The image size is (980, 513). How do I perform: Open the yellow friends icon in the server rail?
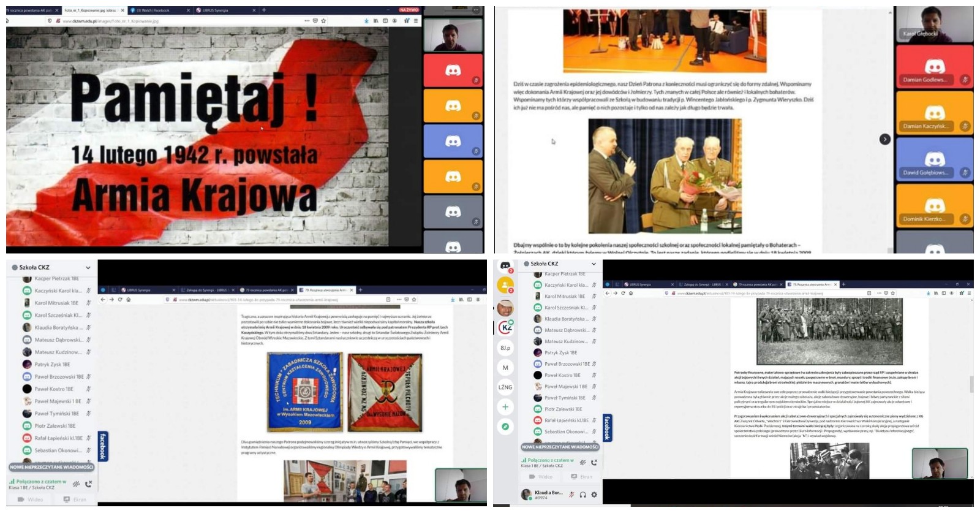pos(505,285)
